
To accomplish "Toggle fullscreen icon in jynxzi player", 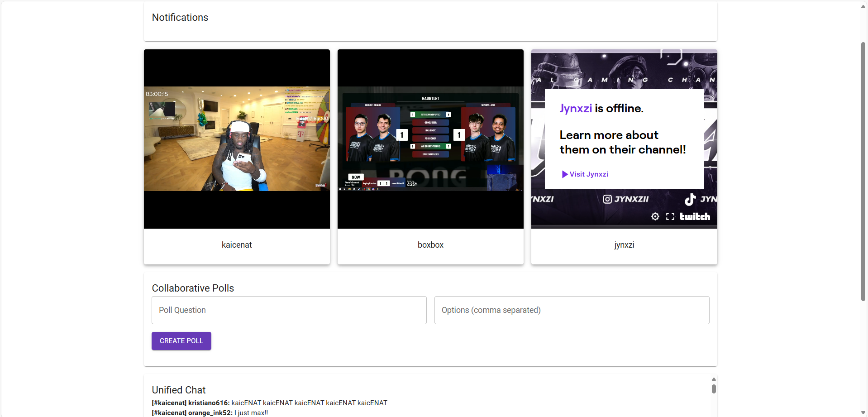I will point(670,216).
